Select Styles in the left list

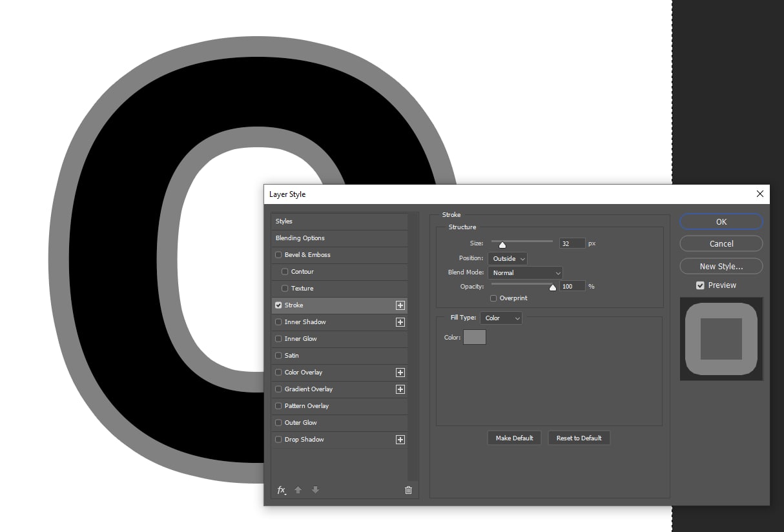(x=340, y=221)
